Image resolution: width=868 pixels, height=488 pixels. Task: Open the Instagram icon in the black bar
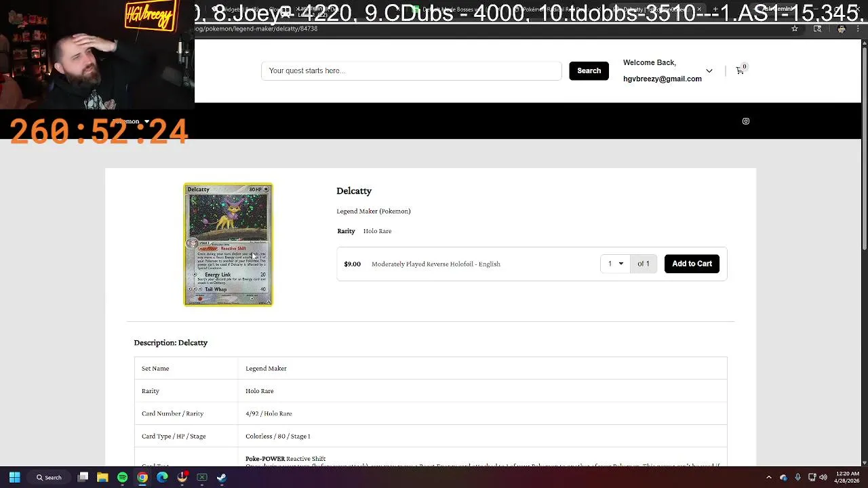click(746, 121)
